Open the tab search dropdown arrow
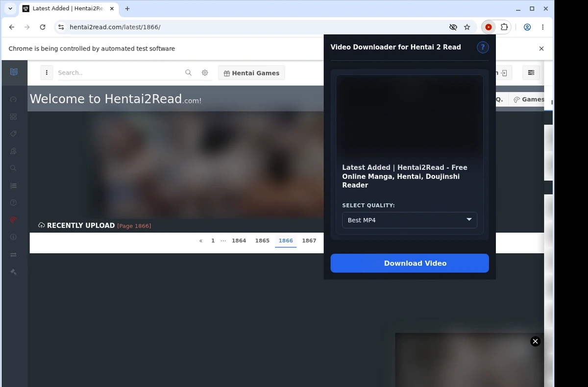Viewport: 588px width, 387px height. [10, 8]
